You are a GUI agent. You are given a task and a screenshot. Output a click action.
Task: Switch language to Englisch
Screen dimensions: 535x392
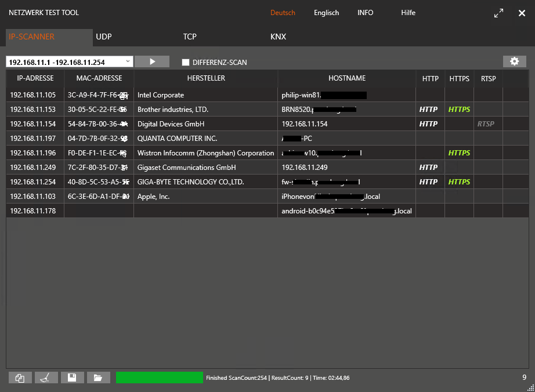point(326,13)
